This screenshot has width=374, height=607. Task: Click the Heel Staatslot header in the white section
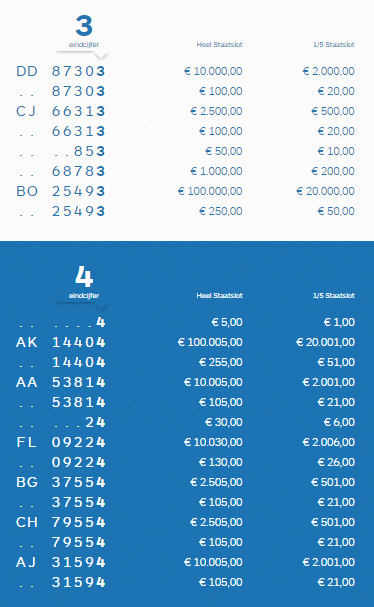tap(220, 45)
